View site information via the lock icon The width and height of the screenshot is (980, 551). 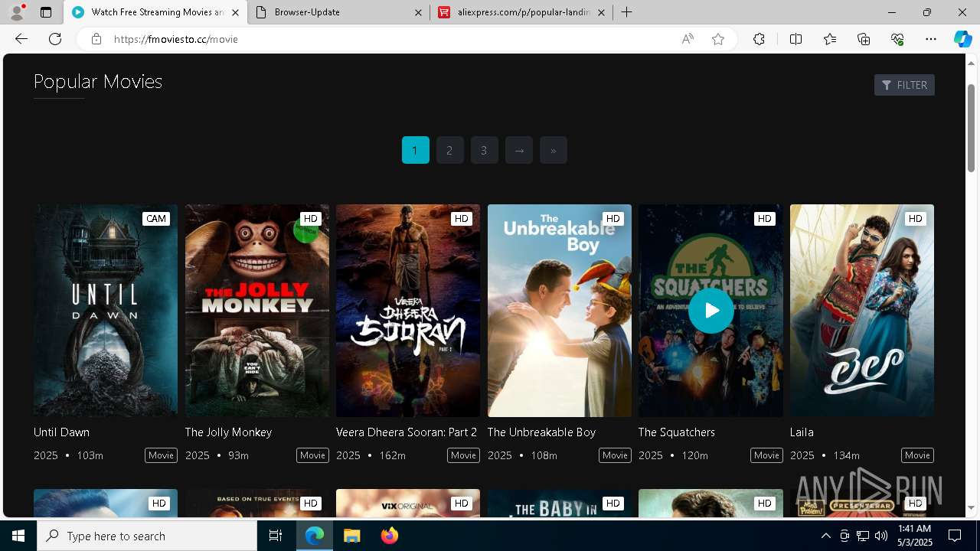pyautogui.click(x=96, y=39)
